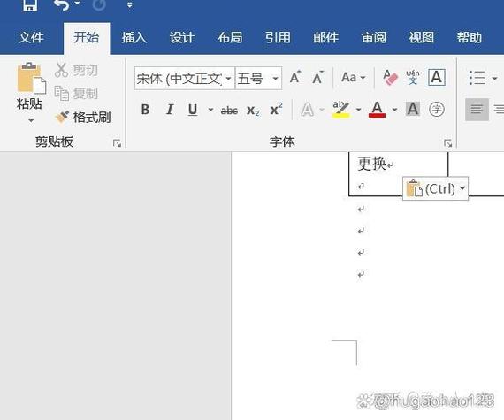Open the 审阅 tab
Viewport: 504px width, 420px height.
pyautogui.click(x=373, y=38)
